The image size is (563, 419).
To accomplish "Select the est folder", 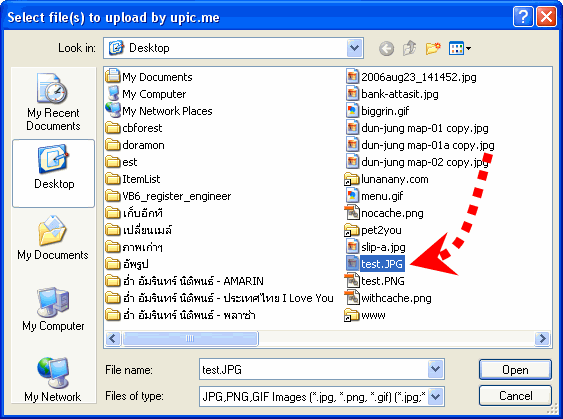I will tap(122, 162).
